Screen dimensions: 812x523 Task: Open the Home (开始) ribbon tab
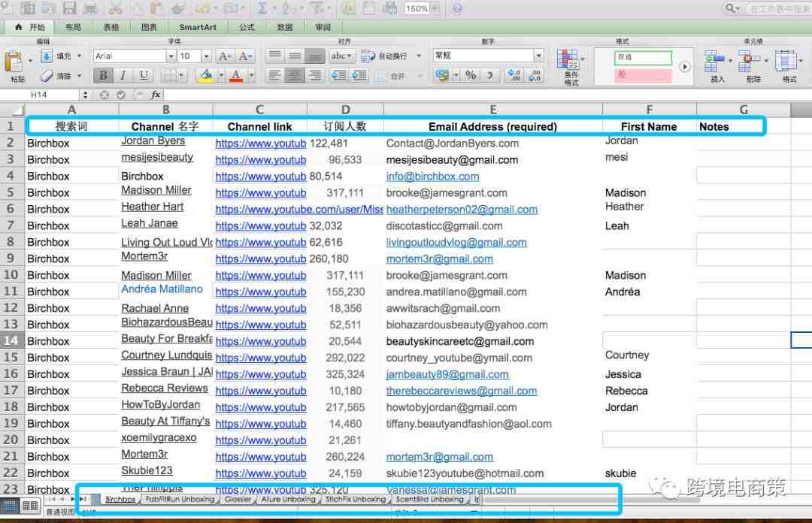30,27
